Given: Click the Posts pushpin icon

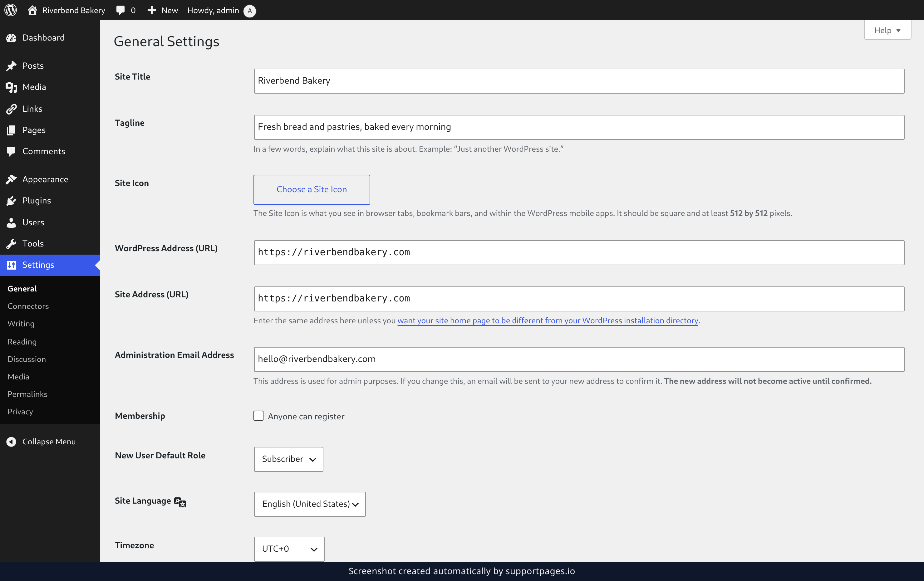Looking at the screenshot, I should [x=11, y=66].
